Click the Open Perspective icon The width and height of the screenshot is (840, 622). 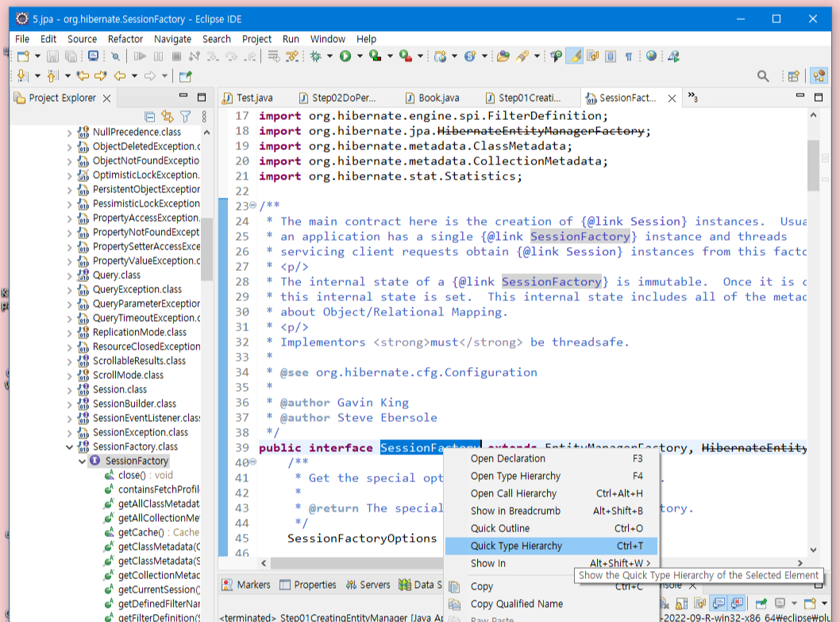[x=794, y=76]
